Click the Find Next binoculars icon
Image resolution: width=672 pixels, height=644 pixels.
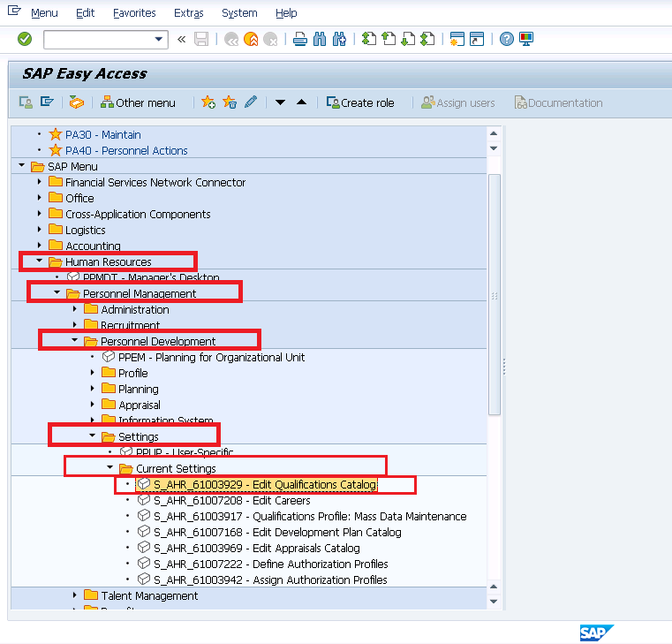click(x=339, y=39)
